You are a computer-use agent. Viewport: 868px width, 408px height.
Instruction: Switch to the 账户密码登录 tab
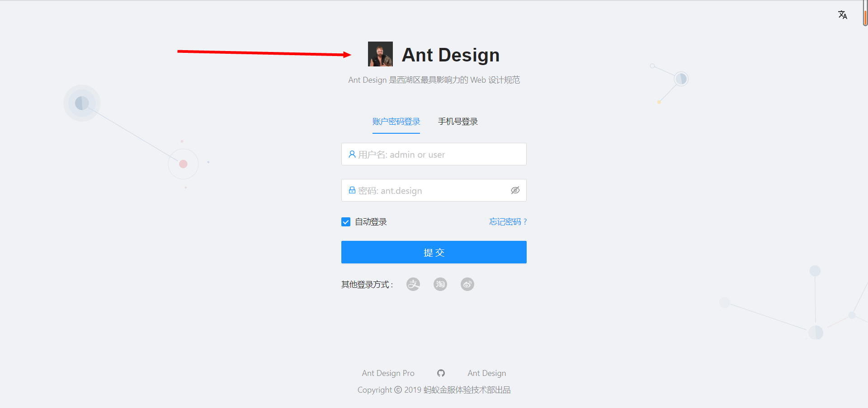(x=396, y=121)
